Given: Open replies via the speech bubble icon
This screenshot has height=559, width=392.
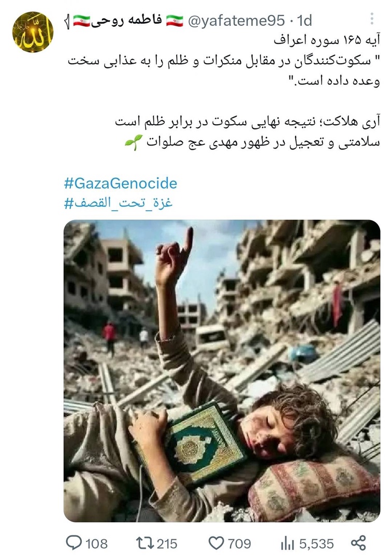Looking at the screenshot, I should point(74,543).
